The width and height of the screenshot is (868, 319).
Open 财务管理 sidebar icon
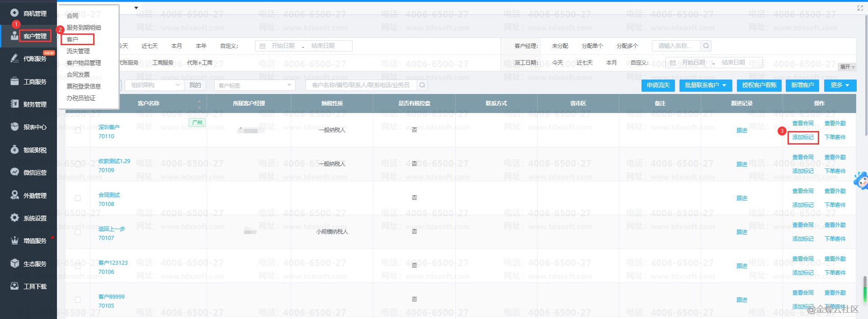14,104
